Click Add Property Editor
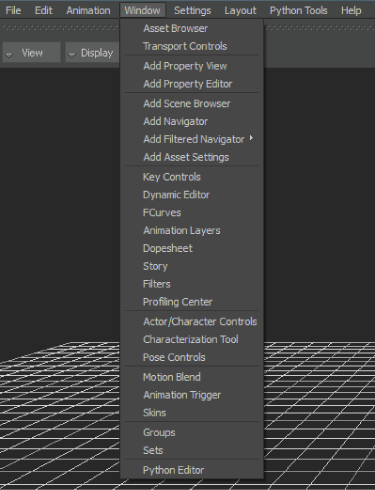The height and width of the screenshot is (490, 375). [x=192, y=84]
